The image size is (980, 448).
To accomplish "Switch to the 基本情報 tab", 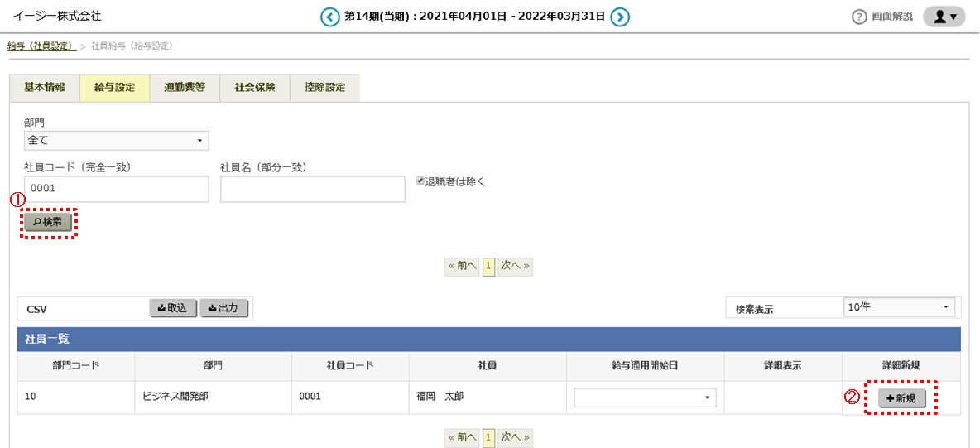I will click(44, 88).
